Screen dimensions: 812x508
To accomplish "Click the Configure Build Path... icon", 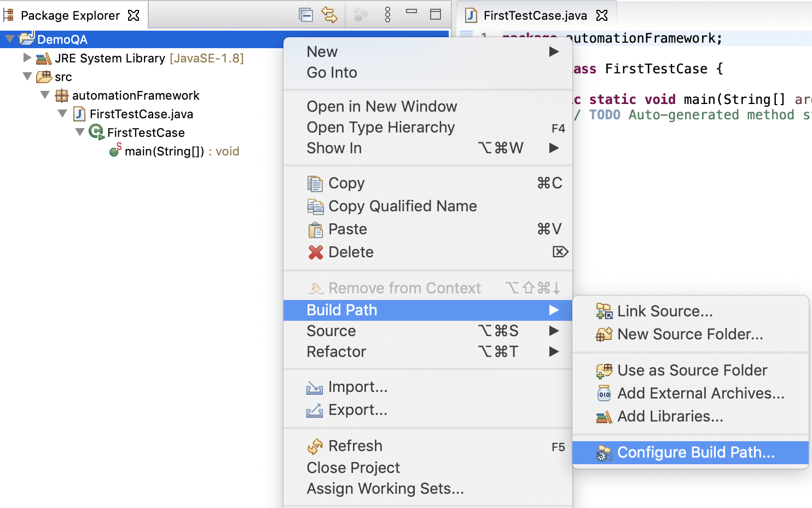I will (x=604, y=453).
